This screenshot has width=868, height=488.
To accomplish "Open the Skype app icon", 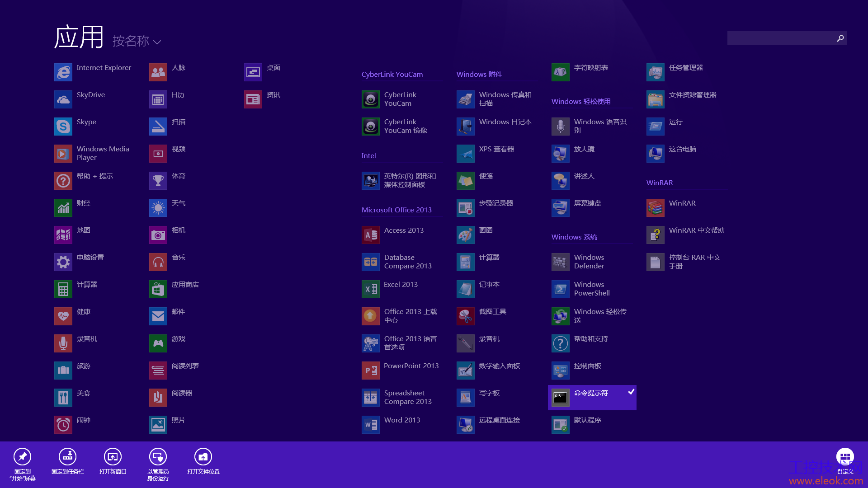I will pyautogui.click(x=63, y=127).
